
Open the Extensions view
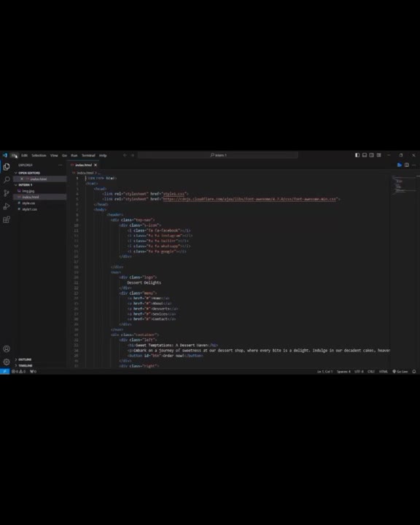point(7,219)
